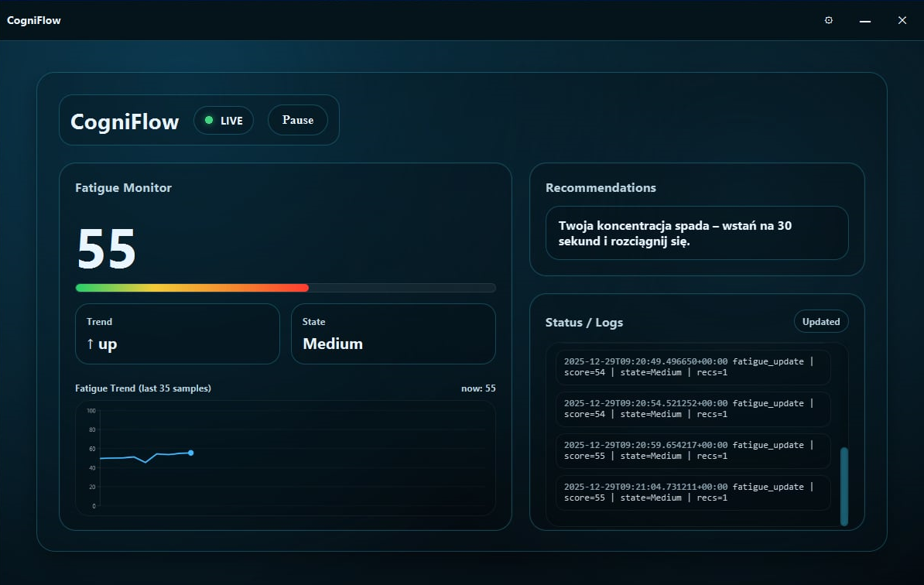924x585 pixels.
Task: Toggle the LIVE indicator pill
Action: 223,120
